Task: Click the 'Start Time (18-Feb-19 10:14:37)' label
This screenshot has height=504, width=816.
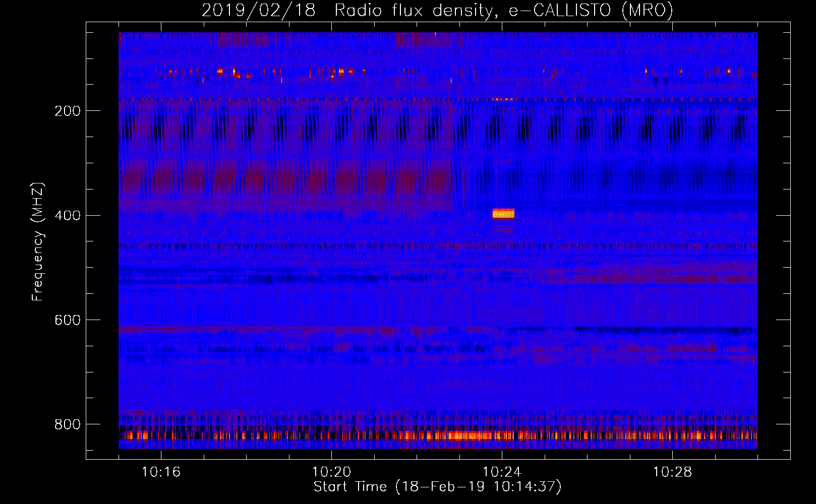Action: (437, 487)
